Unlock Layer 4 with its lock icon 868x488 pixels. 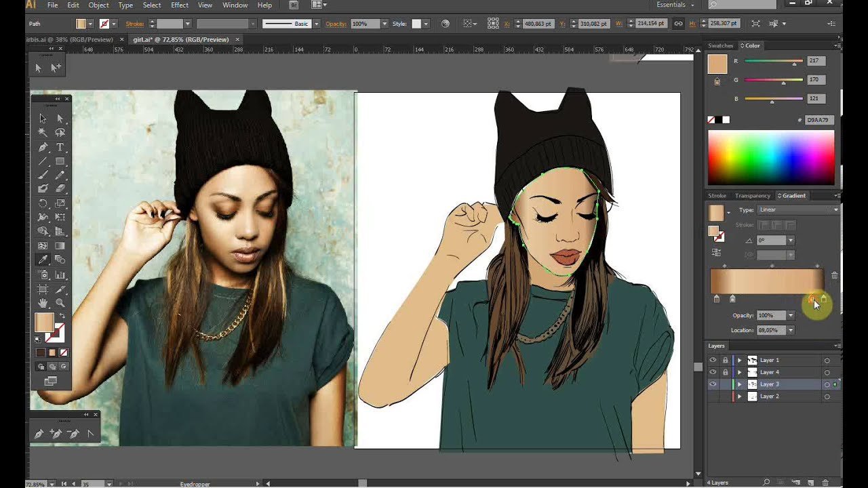pyautogui.click(x=725, y=372)
